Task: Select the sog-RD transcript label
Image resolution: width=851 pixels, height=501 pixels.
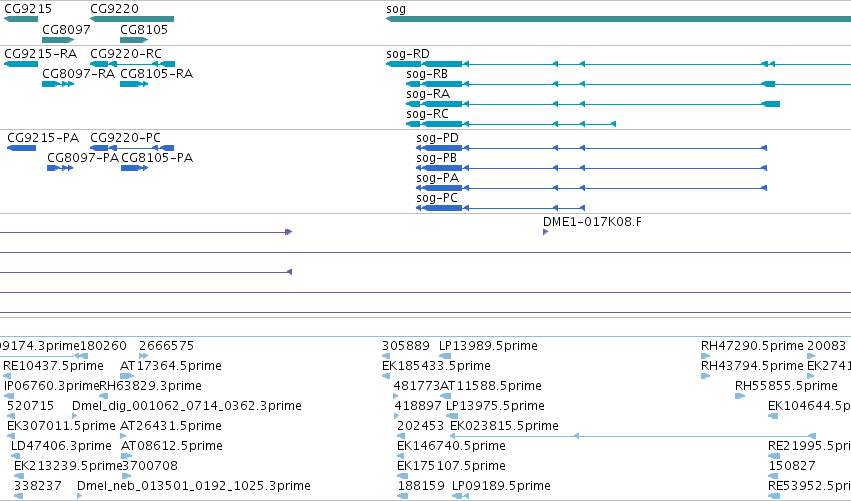Action: click(x=408, y=54)
